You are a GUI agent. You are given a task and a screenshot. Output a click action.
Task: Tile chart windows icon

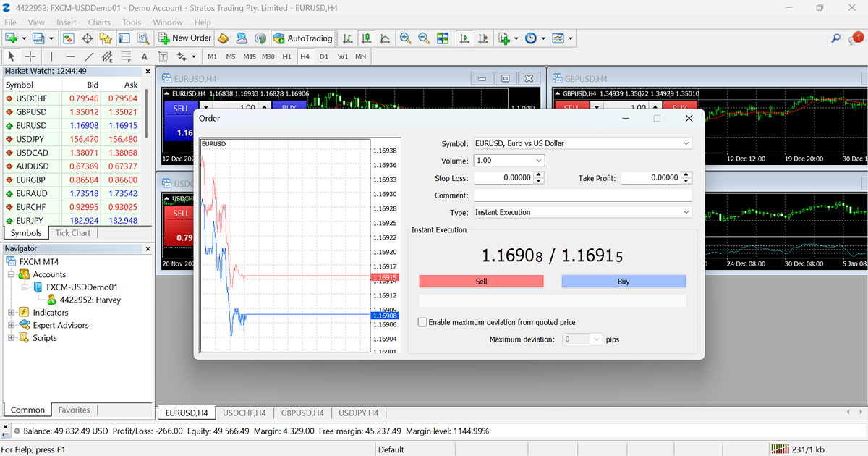(x=443, y=38)
